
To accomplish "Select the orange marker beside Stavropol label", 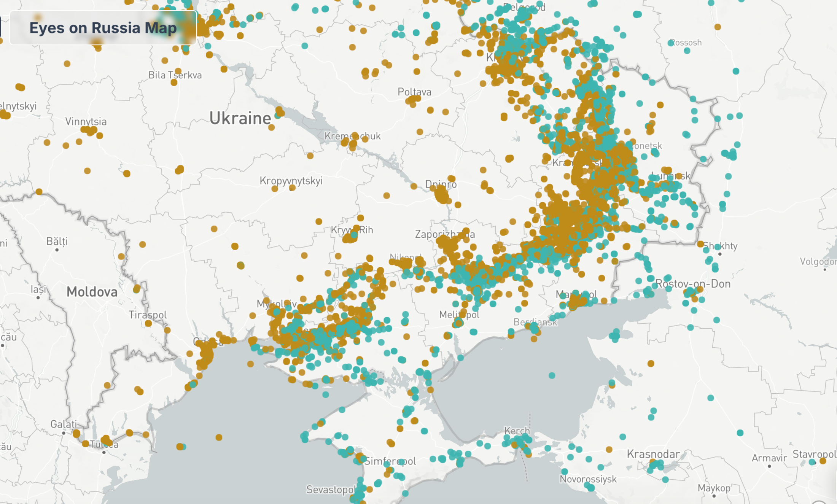I will pyautogui.click(x=823, y=461).
